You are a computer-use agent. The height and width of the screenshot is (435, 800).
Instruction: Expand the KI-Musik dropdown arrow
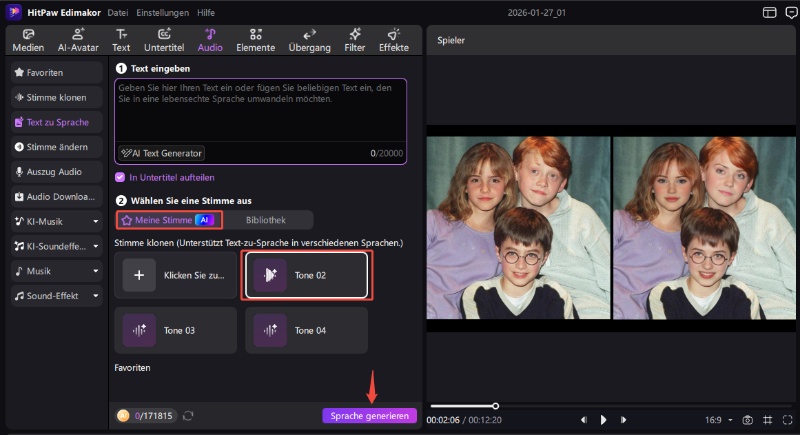pyautogui.click(x=95, y=221)
